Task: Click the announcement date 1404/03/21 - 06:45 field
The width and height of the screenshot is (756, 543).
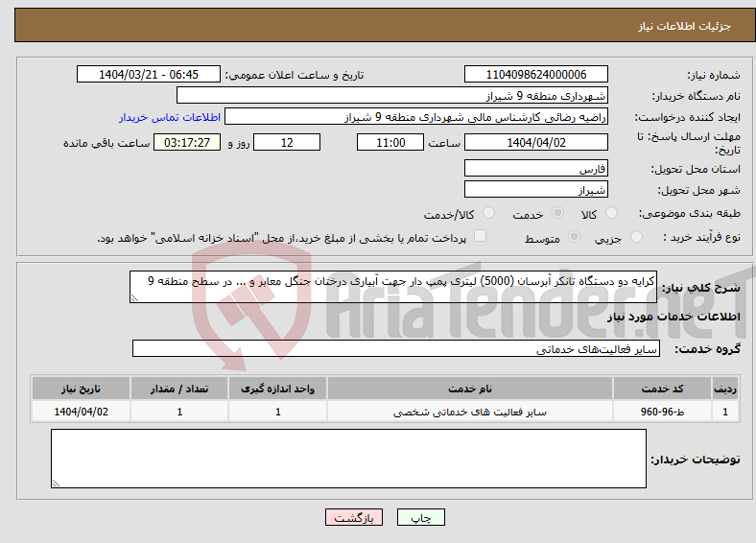Action: coord(149,74)
